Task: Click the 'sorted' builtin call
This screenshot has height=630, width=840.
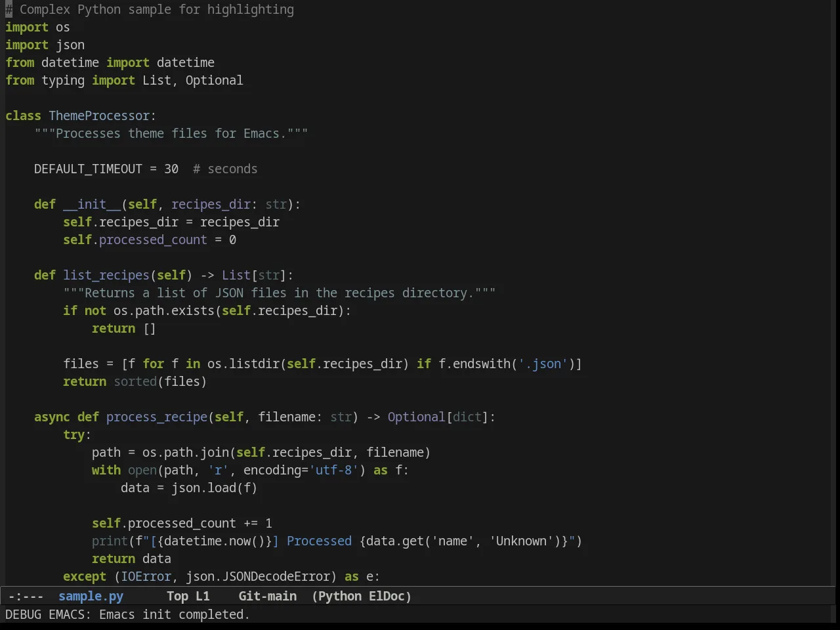Action: pos(135,381)
